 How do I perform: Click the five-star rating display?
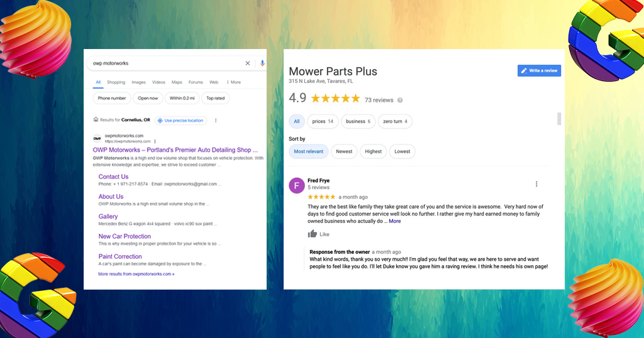tap(335, 99)
